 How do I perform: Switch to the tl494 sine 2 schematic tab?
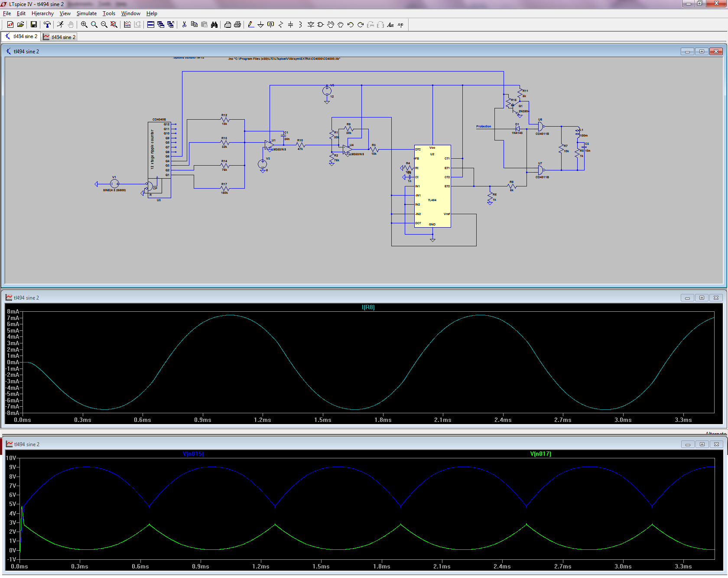[x=21, y=37]
